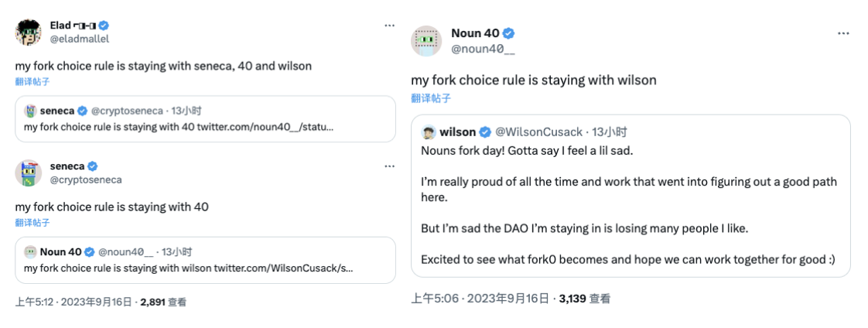Open Noun 40's profile avatar
The height and width of the screenshot is (328, 868).
[x=425, y=40]
